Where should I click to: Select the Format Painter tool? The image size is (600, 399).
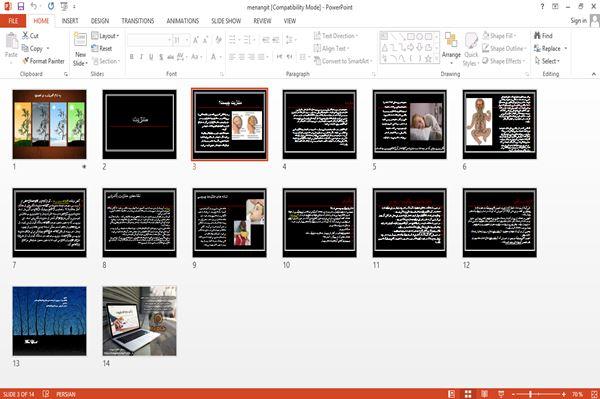[43, 61]
